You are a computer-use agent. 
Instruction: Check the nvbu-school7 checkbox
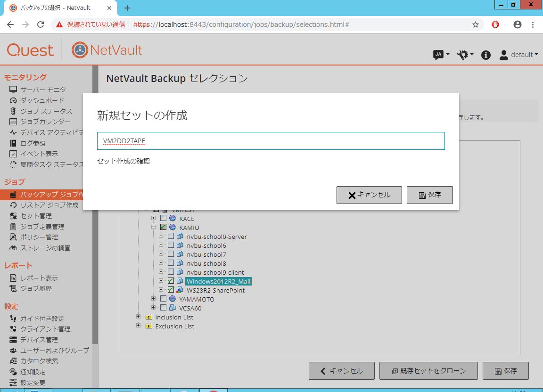point(171,254)
